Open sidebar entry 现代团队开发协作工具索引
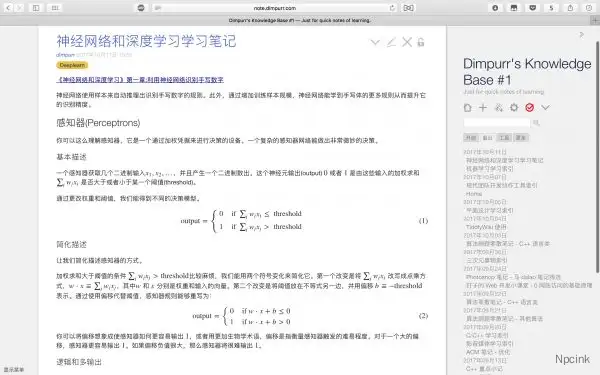The width and height of the screenshot is (600, 375). (502, 185)
